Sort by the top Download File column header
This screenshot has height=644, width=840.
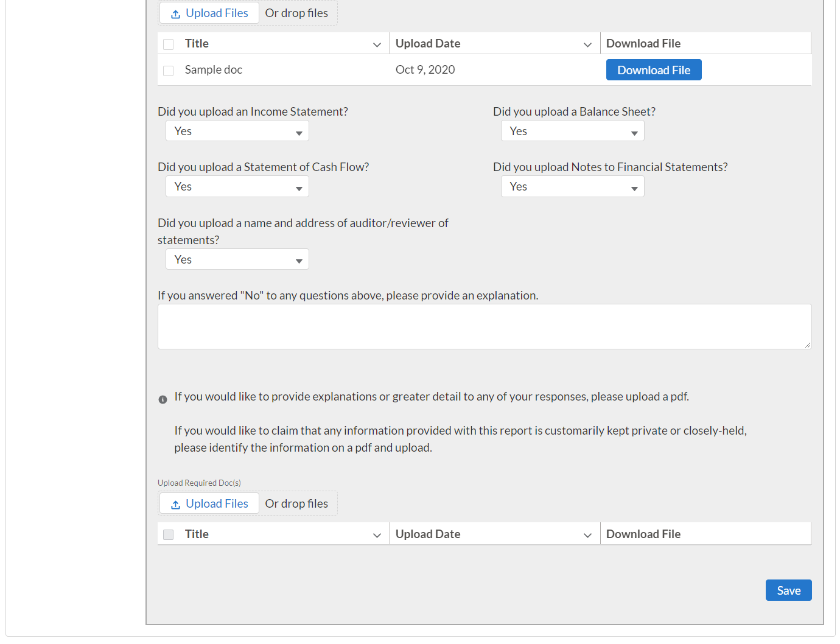(643, 44)
